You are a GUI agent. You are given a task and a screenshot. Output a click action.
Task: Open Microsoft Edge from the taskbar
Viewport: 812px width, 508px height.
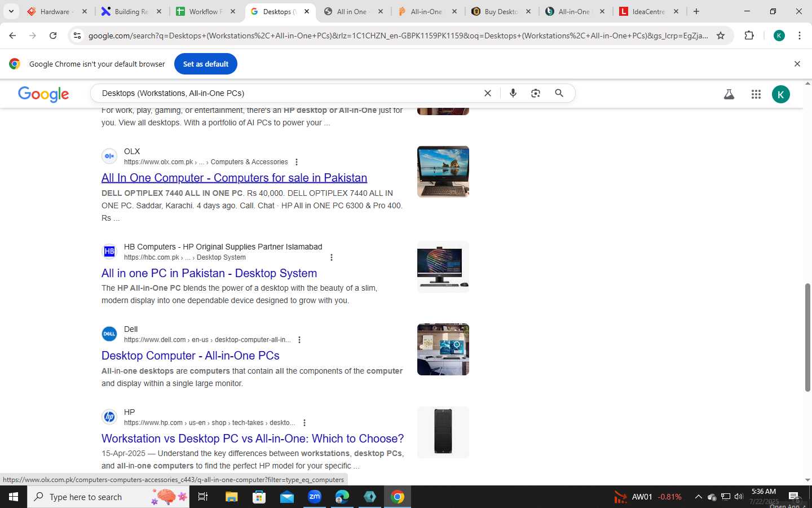(x=342, y=497)
